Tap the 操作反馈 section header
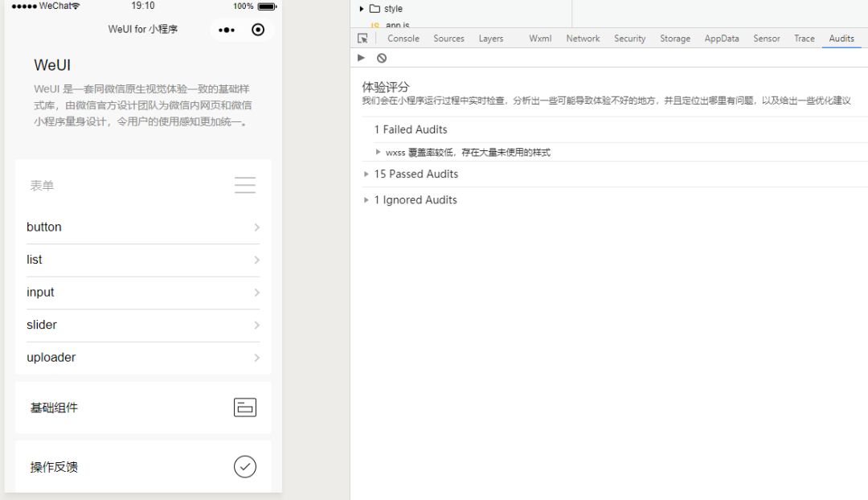This screenshot has height=500, width=868. pyautogui.click(x=143, y=466)
